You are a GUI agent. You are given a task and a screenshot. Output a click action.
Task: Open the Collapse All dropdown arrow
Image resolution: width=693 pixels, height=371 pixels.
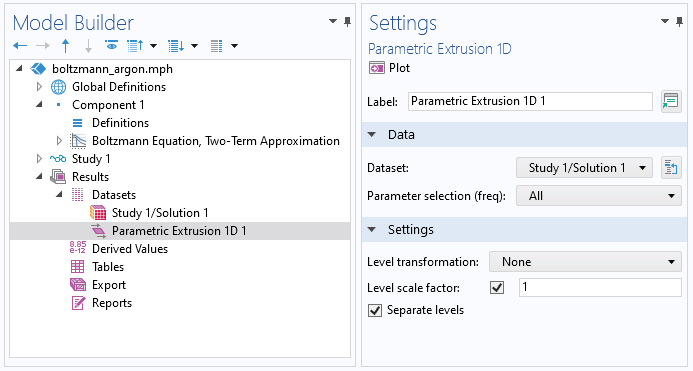pyautogui.click(x=153, y=46)
